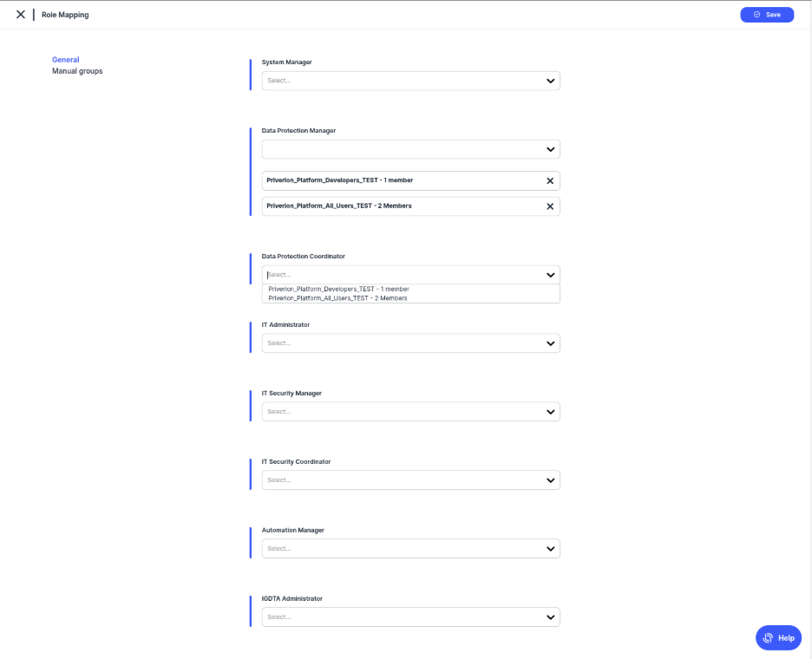Remove Priverion_Platform_Developers_TEST group from Data Protection Manager
Image resolution: width=812 pixels, height=659 pixels.
pos(550,181)
